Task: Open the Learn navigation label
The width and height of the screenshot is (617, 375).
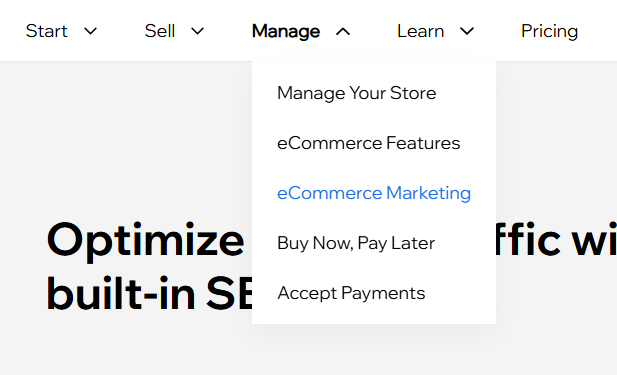Action: [421, 31]
